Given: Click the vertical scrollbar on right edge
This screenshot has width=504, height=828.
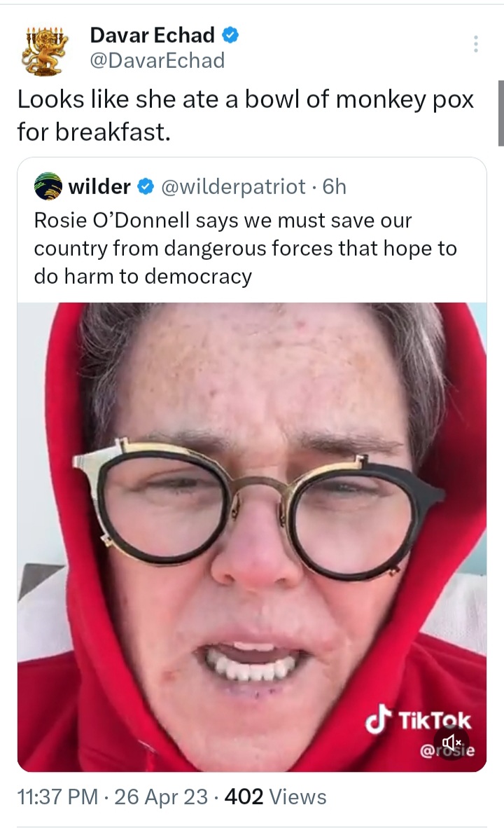Looking at the screenshot, I should coord(500,113).
